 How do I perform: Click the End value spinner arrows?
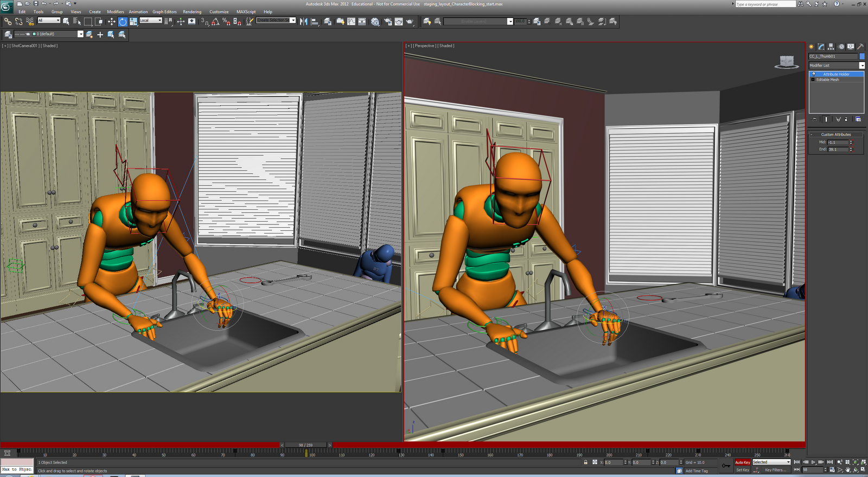pyautogui.click(x=851, y=149)
